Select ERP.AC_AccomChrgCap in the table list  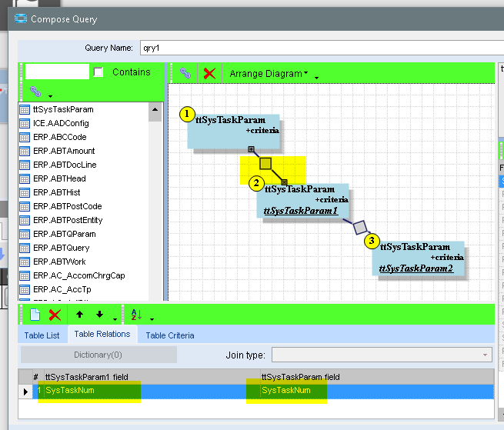(79, 275)
